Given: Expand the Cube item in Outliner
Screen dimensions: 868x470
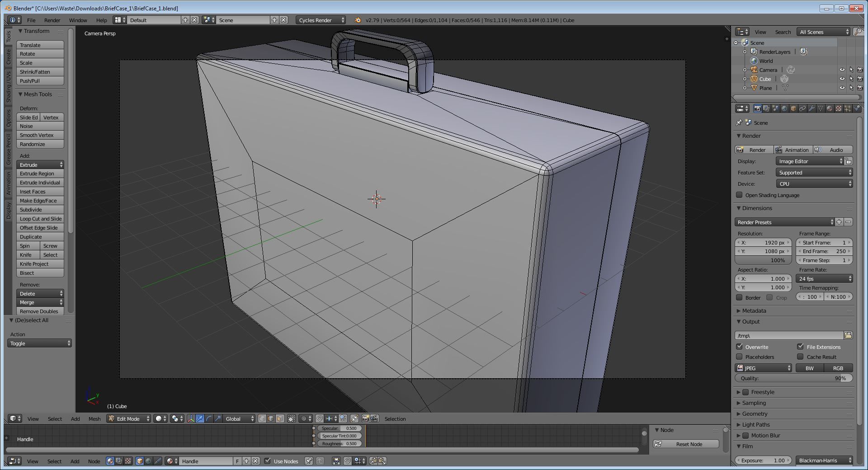Looking at the screenshot, I should (745, 79).
